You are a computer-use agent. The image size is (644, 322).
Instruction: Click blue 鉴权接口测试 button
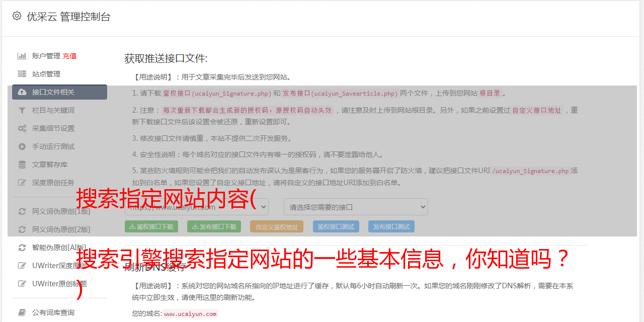tap(336, 226)
